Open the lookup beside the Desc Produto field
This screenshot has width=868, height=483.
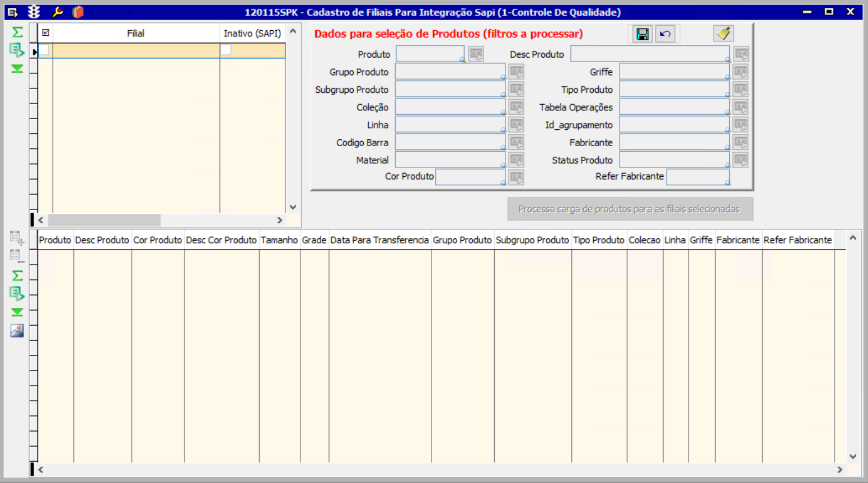tap(741, 54)
